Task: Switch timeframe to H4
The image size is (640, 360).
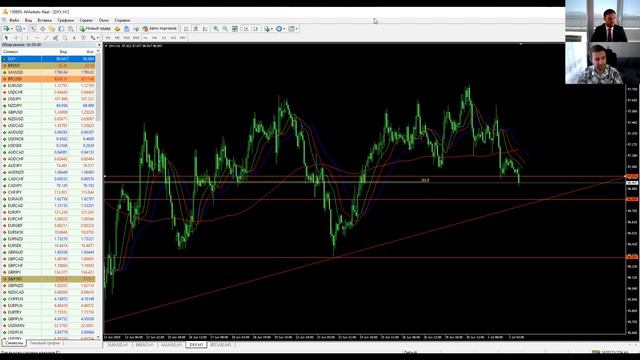Action: click(155, 38)
